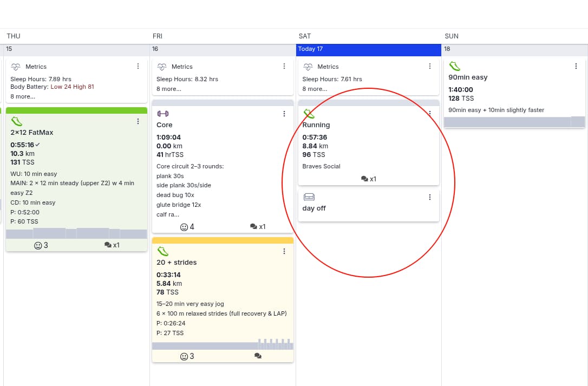Viewport: 588px width, 386px height.
Task: Click the 2×12 FatMax workout graph
Action: click(x=76, y=233)
